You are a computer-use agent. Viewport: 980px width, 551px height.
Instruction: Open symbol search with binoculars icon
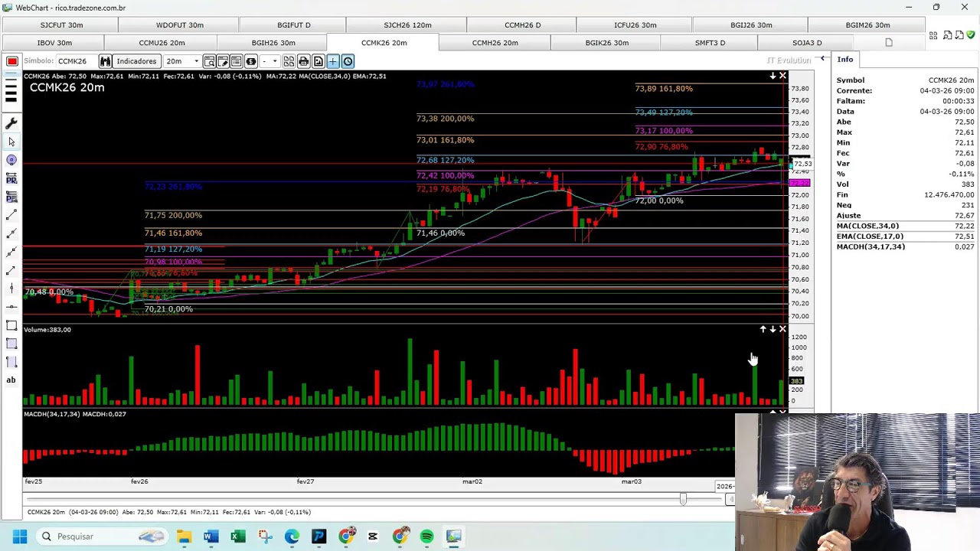click(x=105, y=61)
